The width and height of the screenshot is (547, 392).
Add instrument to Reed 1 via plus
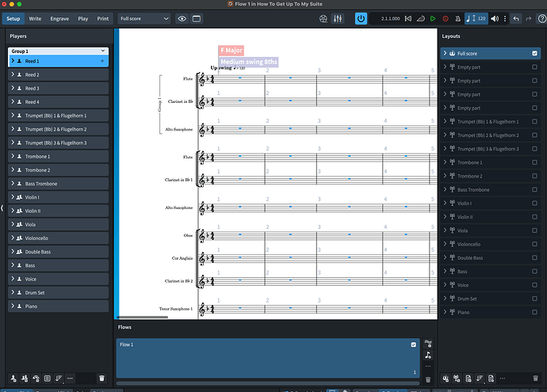tap(102, 61)
